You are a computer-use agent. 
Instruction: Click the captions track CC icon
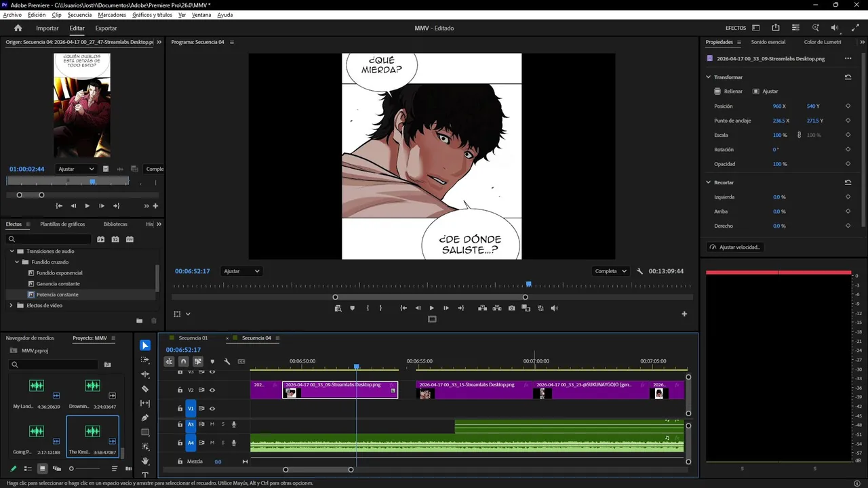241,361
